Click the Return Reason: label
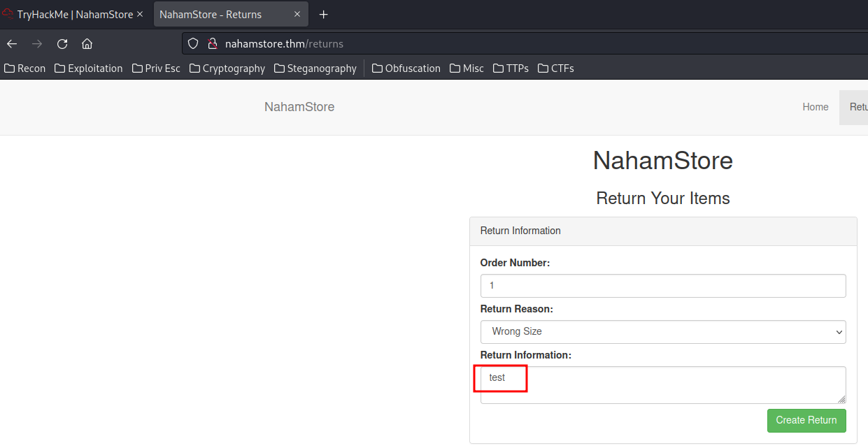This screenshot has width=868, height=448. click(x=517, y=309)
